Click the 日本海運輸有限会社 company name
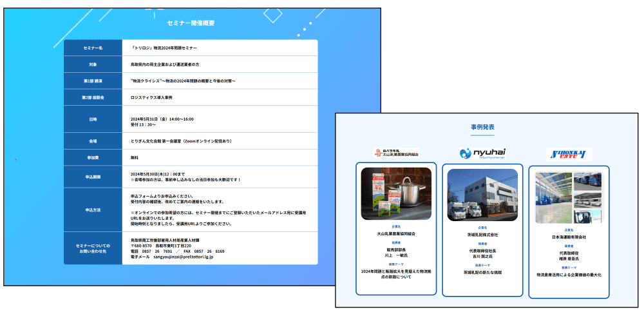 (x=569, y=237)
